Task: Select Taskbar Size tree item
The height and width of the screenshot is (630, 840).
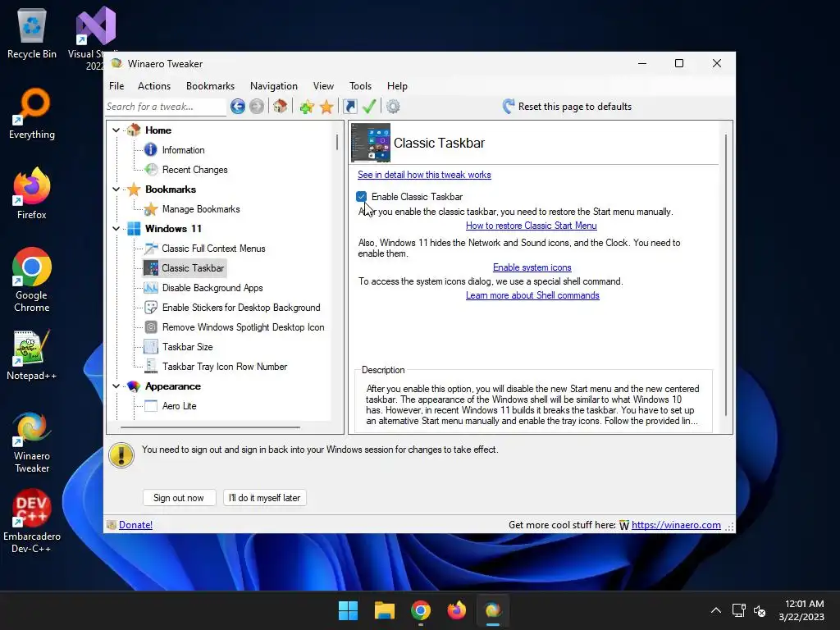Action: [x=188, y=347]
